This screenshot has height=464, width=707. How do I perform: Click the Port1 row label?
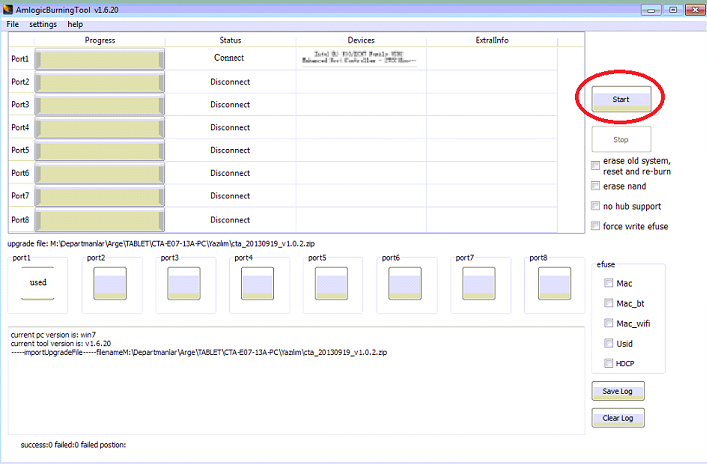pyautogui.click(x=20, y=59)
